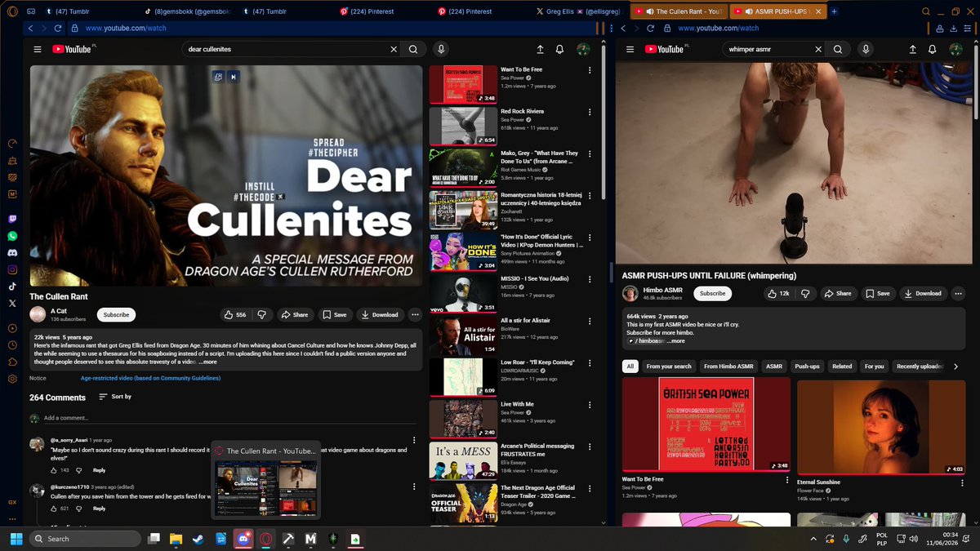Viewport: 980px width, 551px height.
Task: Like the comment with 143 likes
Action: (55, 470)
